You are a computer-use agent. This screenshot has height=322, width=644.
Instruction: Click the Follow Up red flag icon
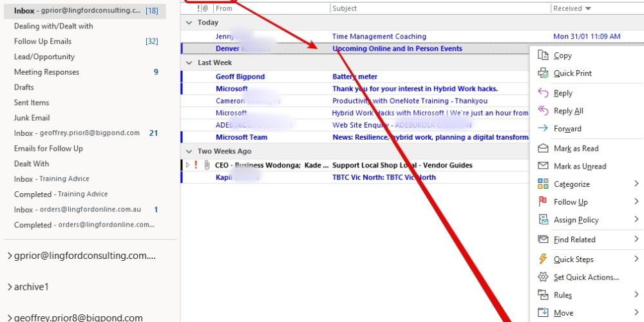543,202
